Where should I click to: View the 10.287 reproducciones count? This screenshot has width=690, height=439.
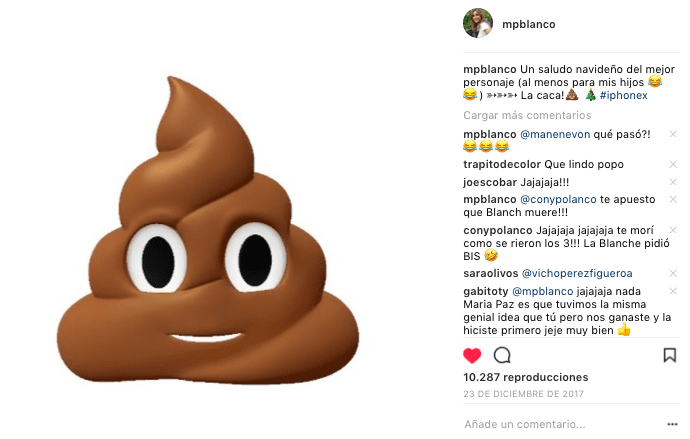click(x=525, y=378)
